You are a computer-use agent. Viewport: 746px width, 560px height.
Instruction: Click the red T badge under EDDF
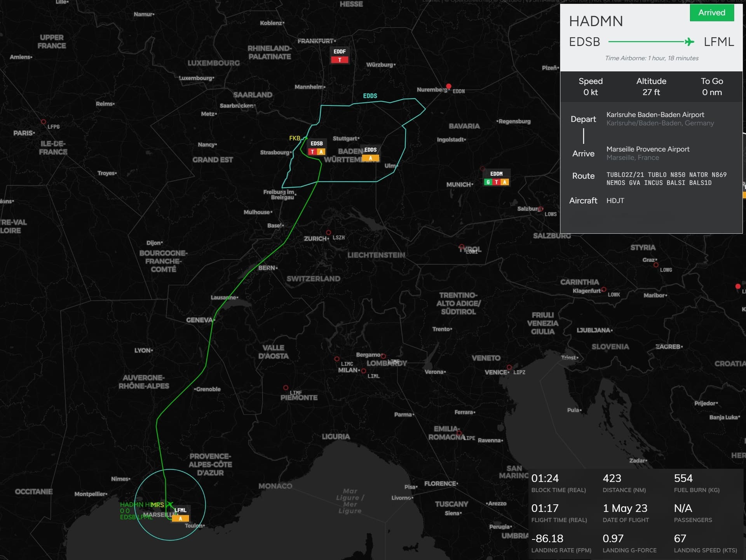point(340,60)
